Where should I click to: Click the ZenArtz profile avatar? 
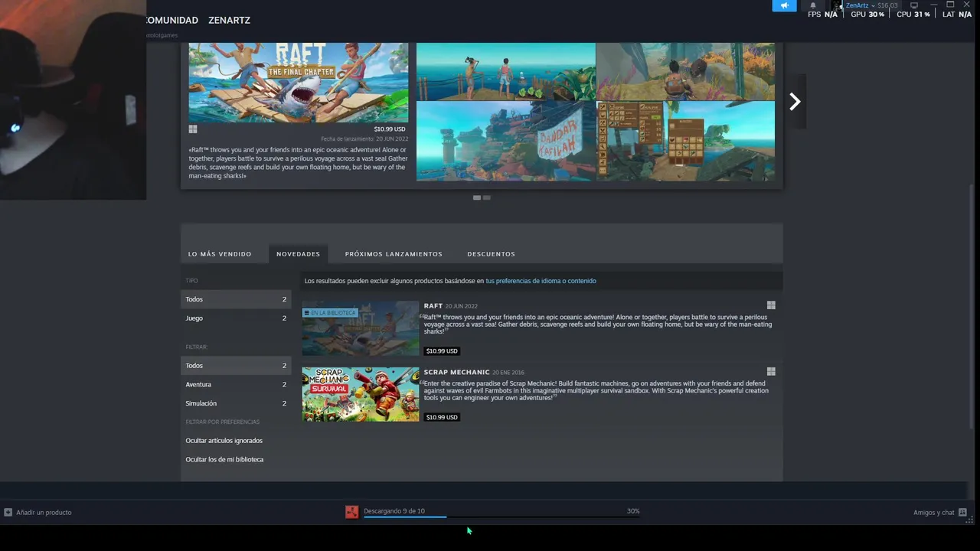[837, 5]
